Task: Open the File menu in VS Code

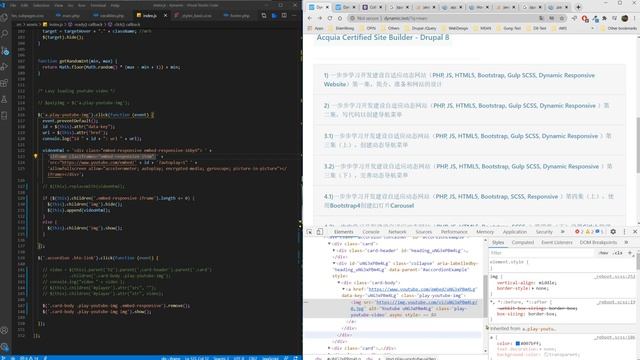Action: [13, 5]
